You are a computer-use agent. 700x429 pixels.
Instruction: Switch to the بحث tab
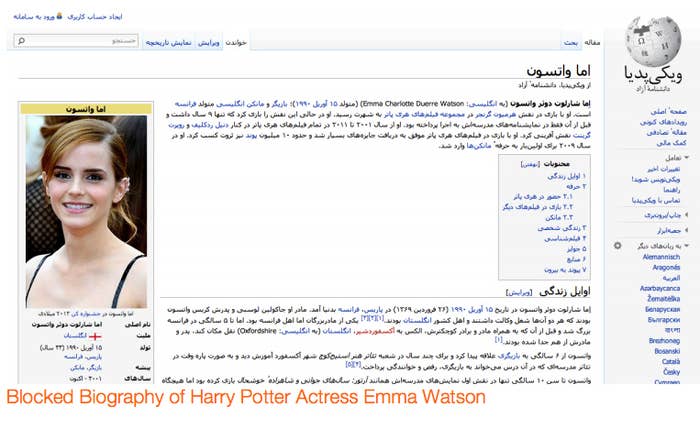pyautogui.click(x=571, y=42)
